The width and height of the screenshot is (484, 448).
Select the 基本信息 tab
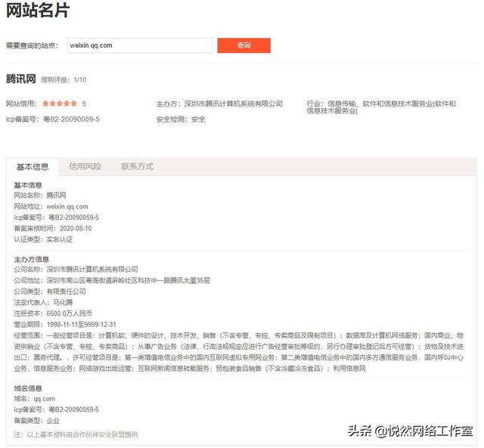[33, 167]
